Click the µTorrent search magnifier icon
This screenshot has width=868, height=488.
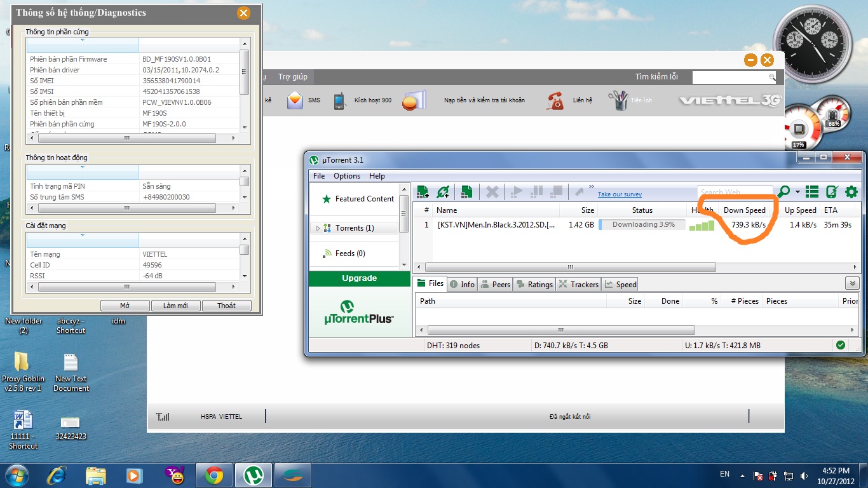click(784, 191)
